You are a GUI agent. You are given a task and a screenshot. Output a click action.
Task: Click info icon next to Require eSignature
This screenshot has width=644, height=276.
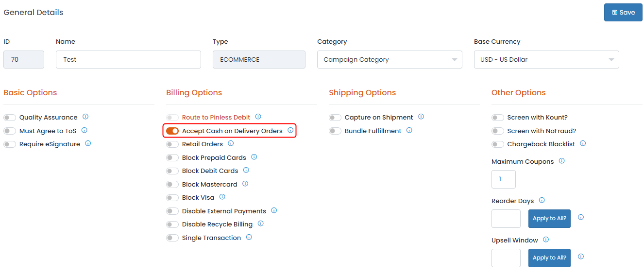[x=88, y=144]
